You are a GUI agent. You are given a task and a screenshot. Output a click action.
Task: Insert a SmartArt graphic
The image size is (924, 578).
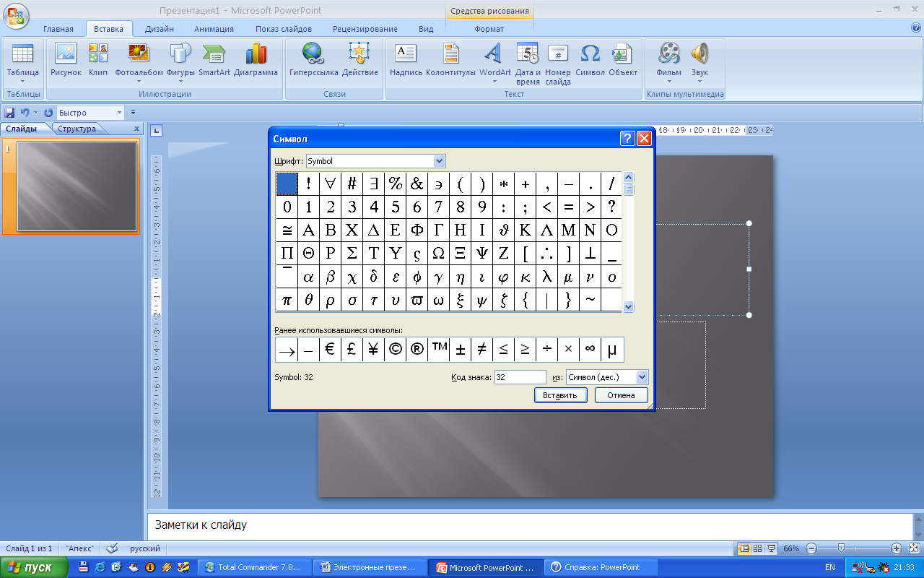click(214, 60)
